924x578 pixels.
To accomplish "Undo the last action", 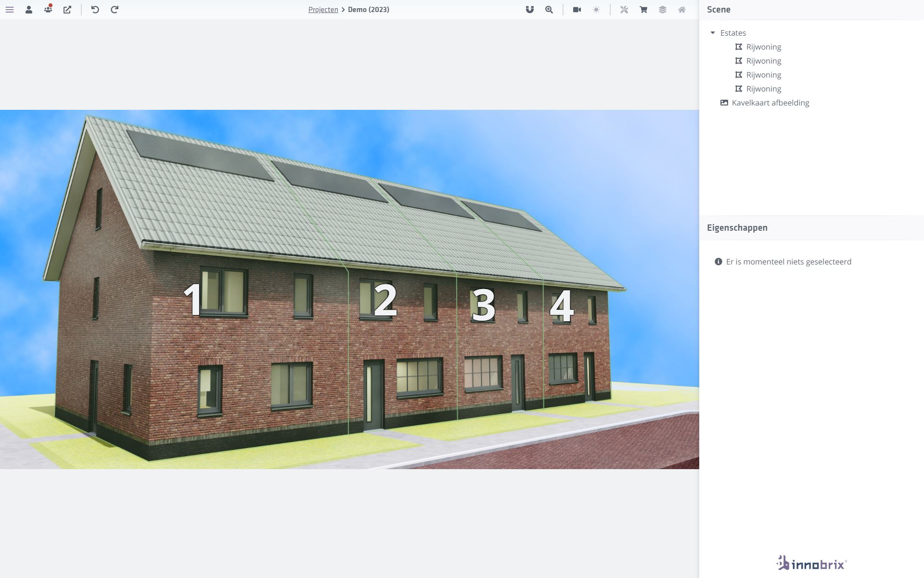I will pyautogui.click(x=94, y=9).
